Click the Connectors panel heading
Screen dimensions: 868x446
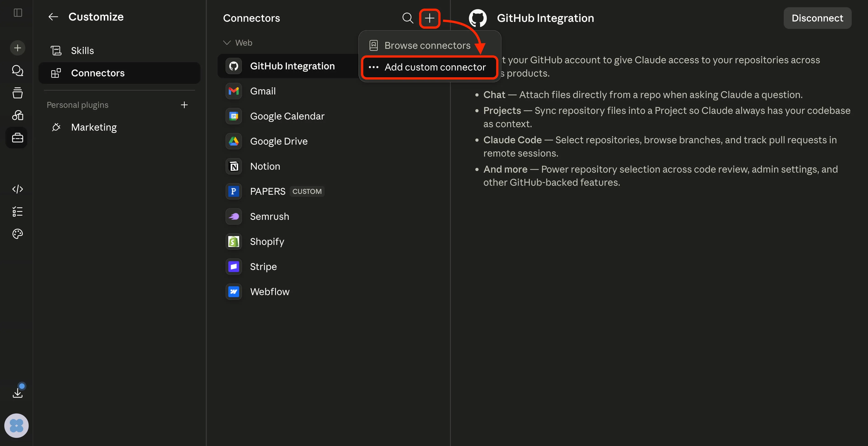click(251, 18)
